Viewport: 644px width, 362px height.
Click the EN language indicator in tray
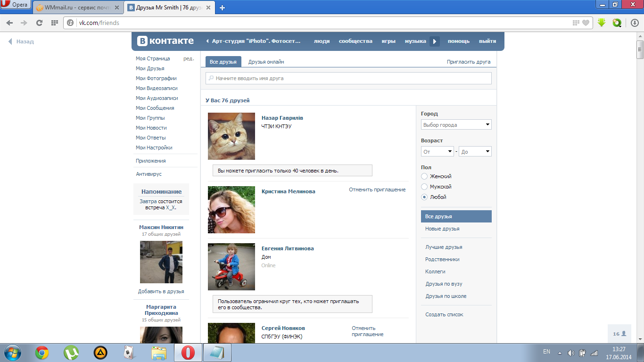[x=546, y=352]
